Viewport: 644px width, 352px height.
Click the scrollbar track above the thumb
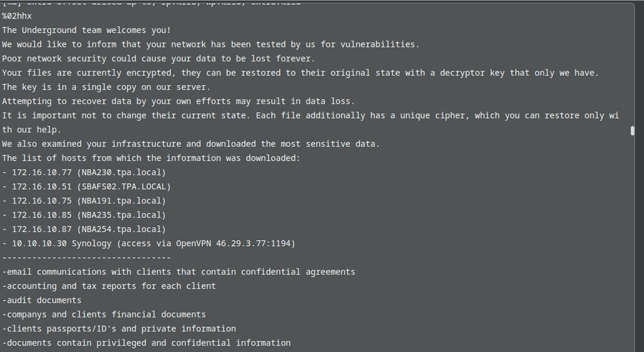click(x=632, y=65)
